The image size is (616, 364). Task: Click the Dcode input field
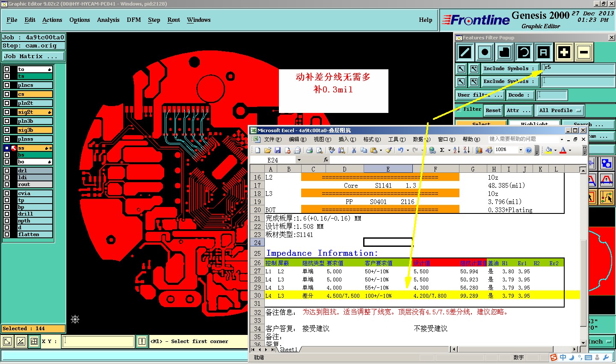[552, 95]
